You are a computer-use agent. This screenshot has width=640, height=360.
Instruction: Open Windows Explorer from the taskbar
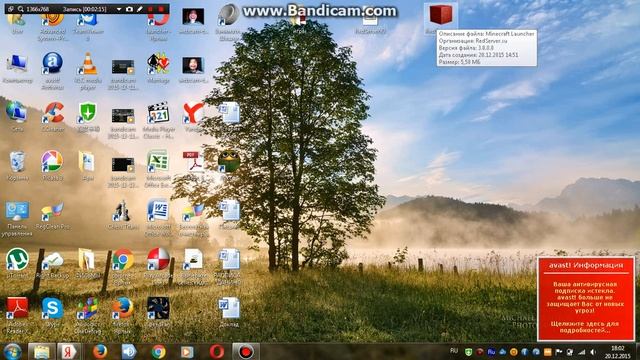41,351
